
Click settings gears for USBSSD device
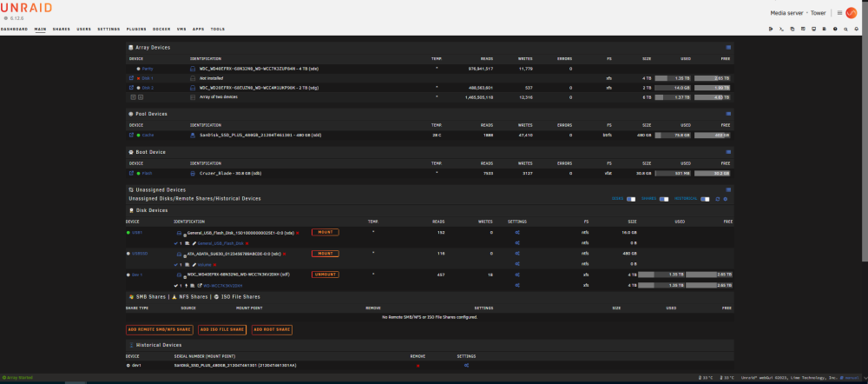517,254
